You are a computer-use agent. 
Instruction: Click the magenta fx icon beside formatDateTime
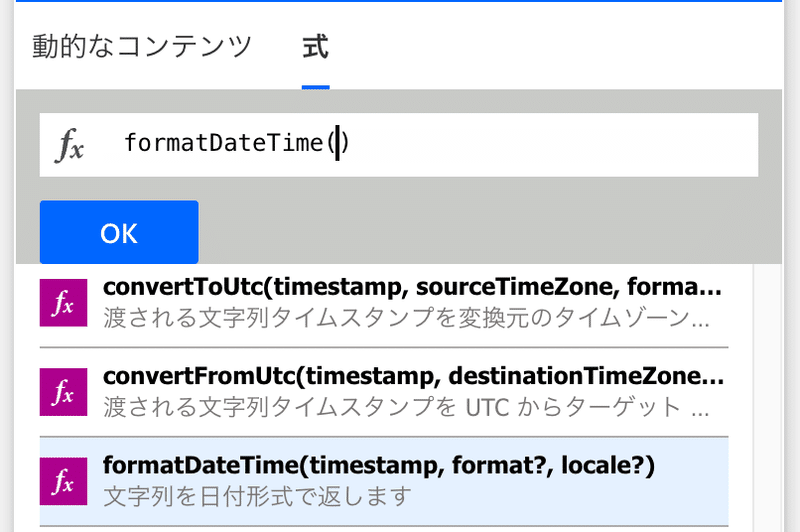tap(63, 481)
